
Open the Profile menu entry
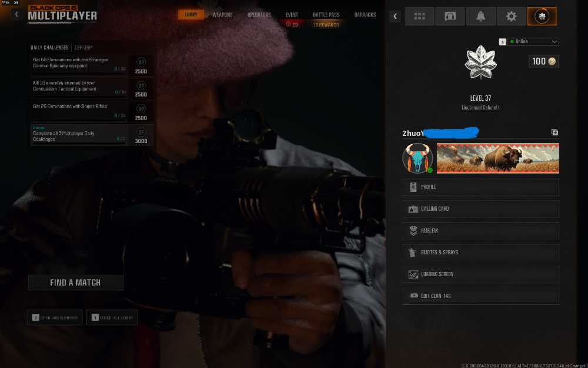481,187
